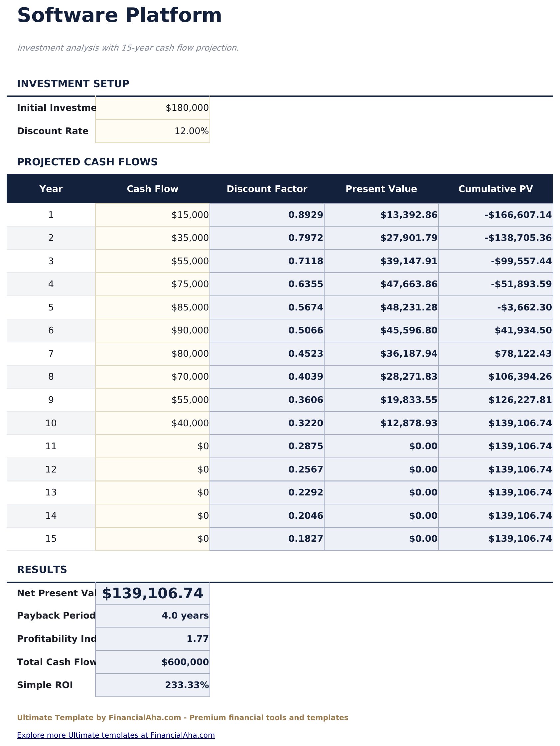Edit the Discount Rate input field
560x746 pixels.
click(x=152, y=131)
